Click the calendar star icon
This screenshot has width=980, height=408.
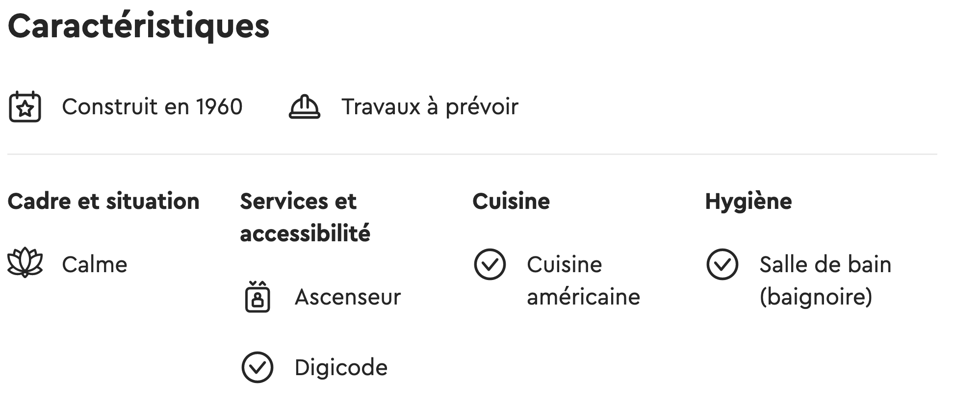pos(25,106)
